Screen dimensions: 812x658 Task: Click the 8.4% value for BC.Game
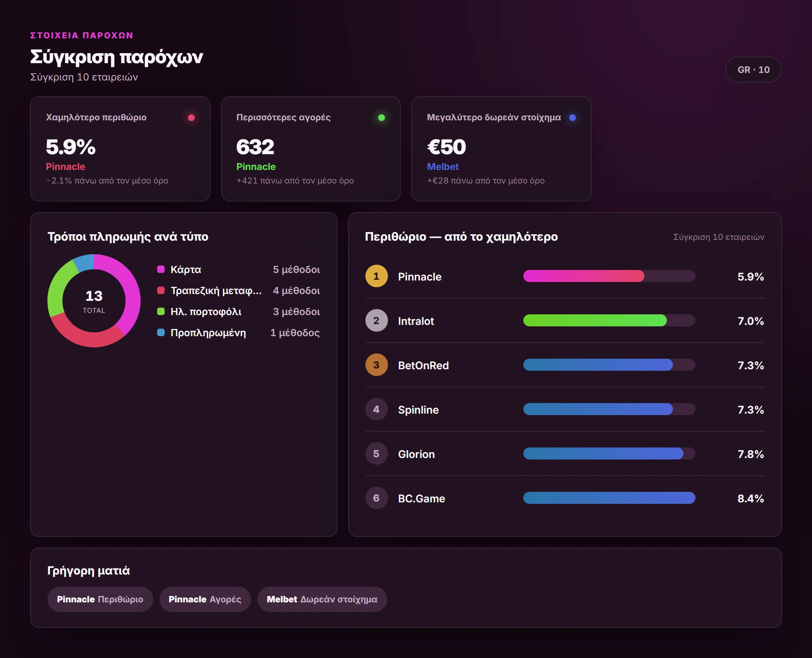tap(751, 499)
